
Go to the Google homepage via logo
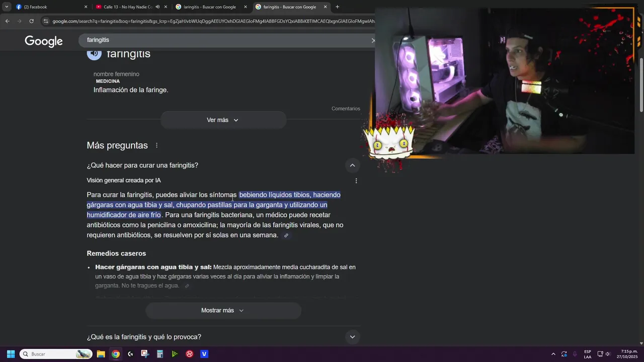click(44, 41)
